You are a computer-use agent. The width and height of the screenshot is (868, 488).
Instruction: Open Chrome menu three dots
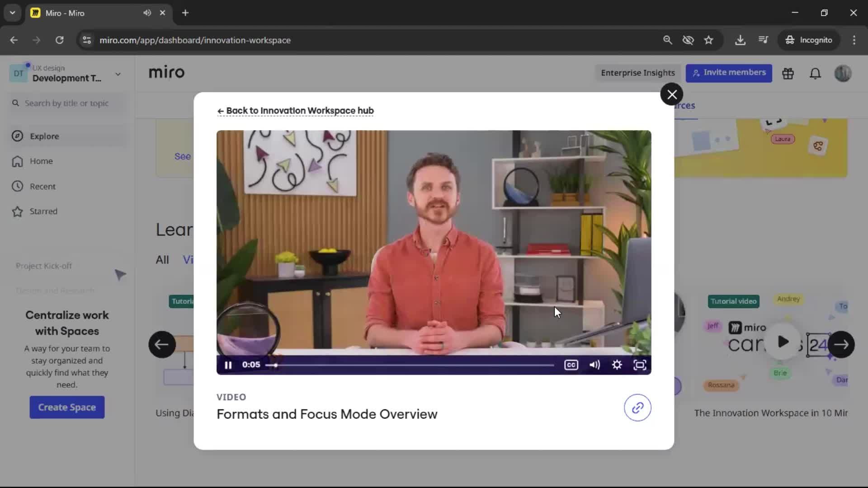click(854, 40)
